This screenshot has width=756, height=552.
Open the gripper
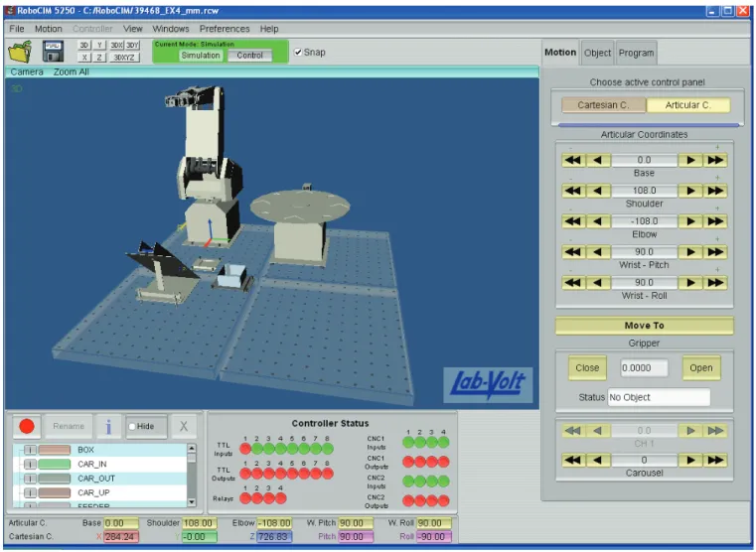[701, 368]
